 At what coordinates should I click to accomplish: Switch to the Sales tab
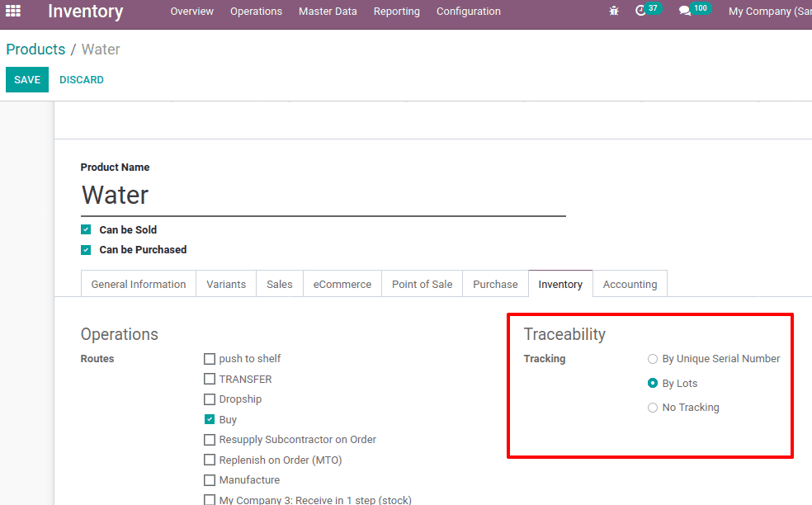point(280,284)
